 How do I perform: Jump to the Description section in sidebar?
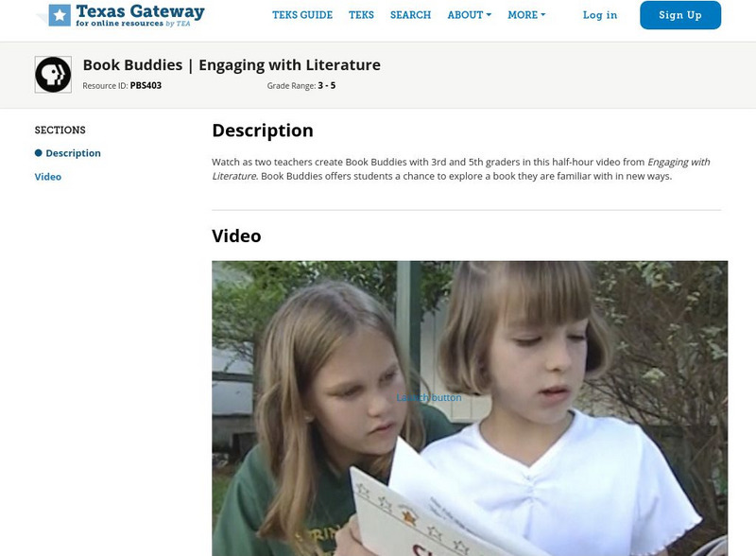pos(74,153)
